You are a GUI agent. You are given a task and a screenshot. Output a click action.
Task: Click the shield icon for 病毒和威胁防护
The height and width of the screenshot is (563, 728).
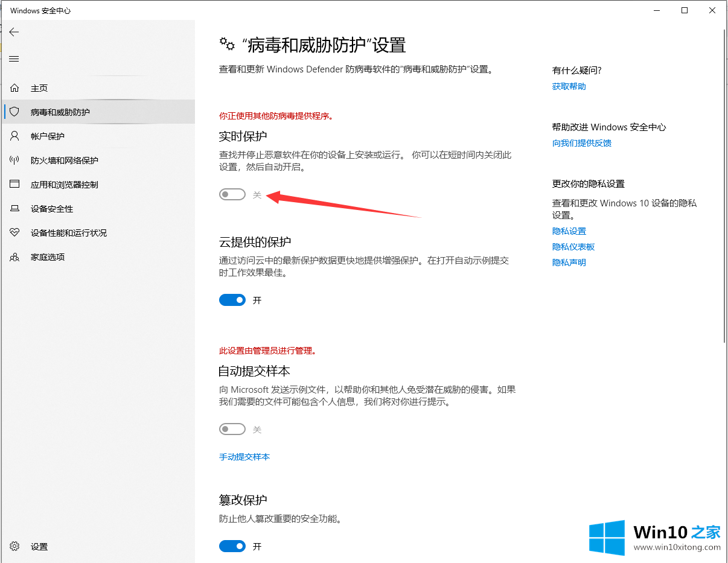[x=15, y=112]
